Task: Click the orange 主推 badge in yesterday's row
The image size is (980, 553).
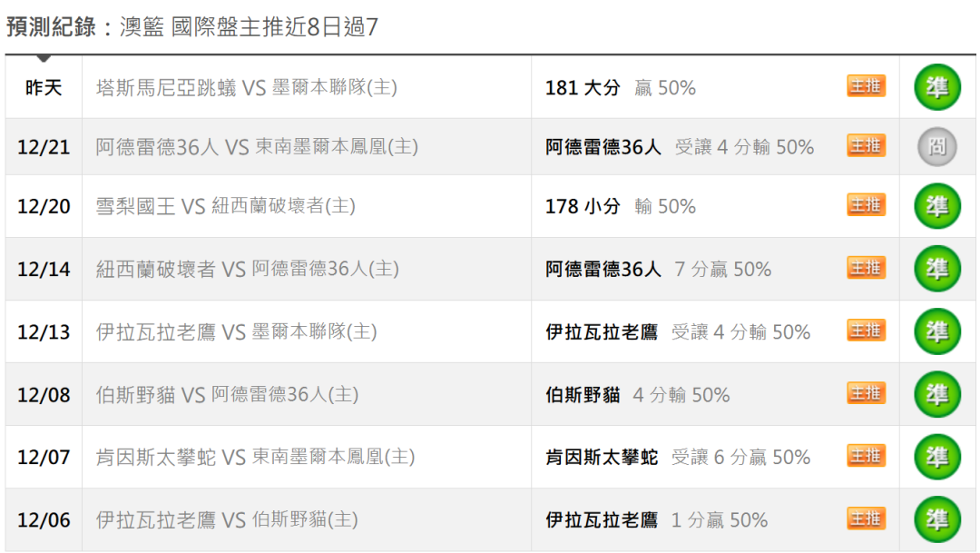Action: [867, 86]
